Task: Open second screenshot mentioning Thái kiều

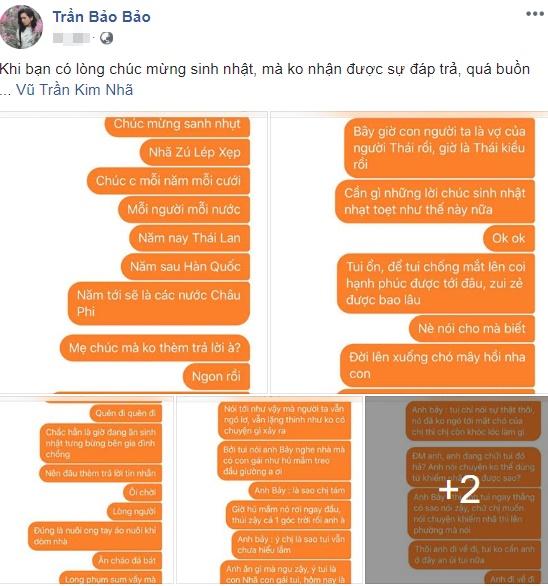Action: (409, 253)
